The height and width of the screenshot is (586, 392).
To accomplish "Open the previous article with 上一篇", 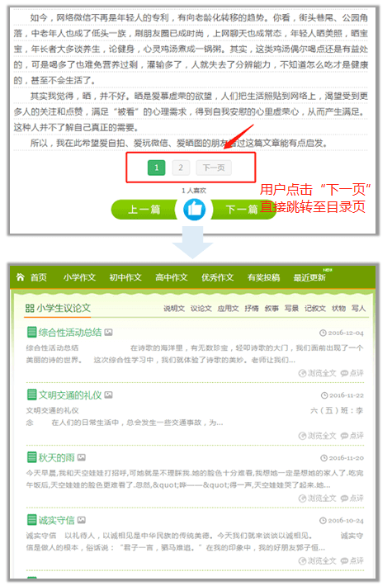I will click(144, 210).
